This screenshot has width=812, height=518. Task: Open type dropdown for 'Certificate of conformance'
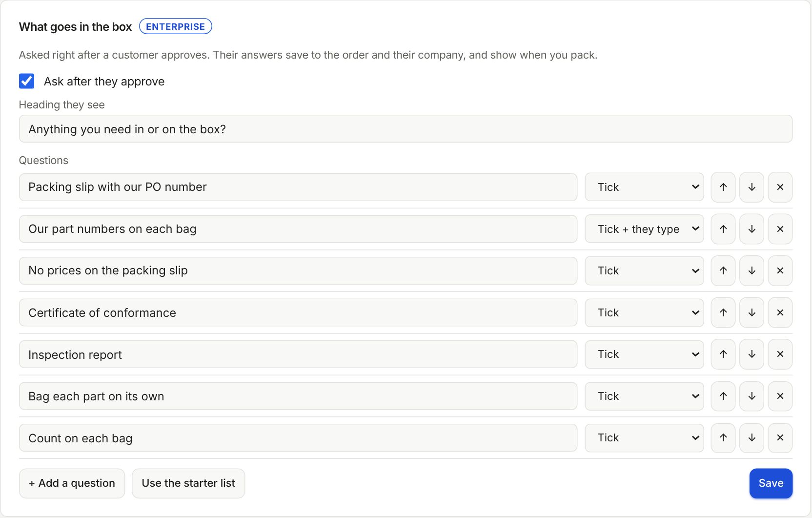(644, 312)
